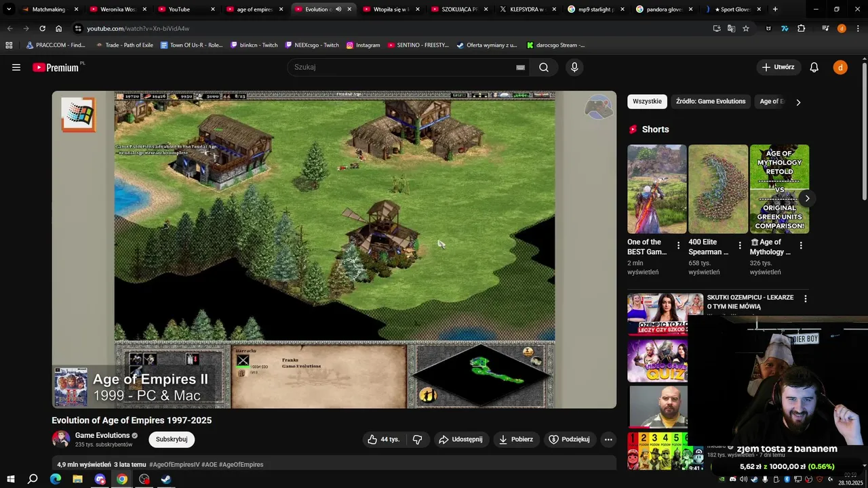Click the Game Evolutions channel avatar

pyautogui.click(x=61, y=439)
